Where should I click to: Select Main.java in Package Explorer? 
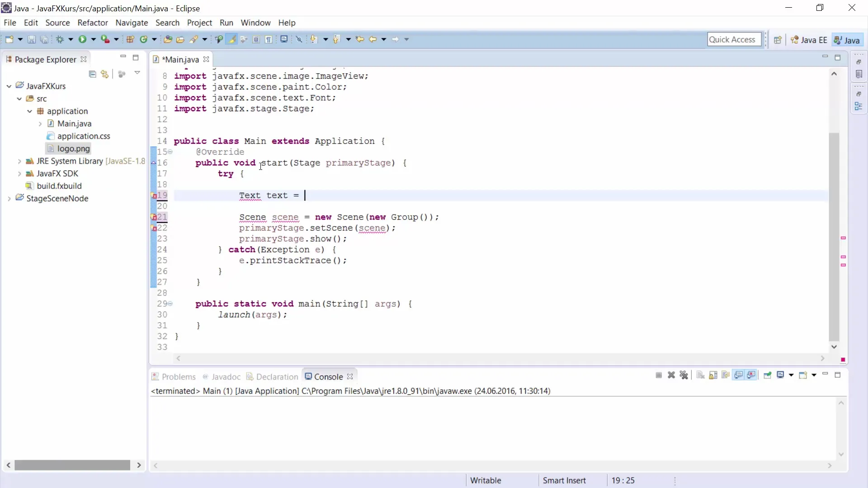click(74, 123)
